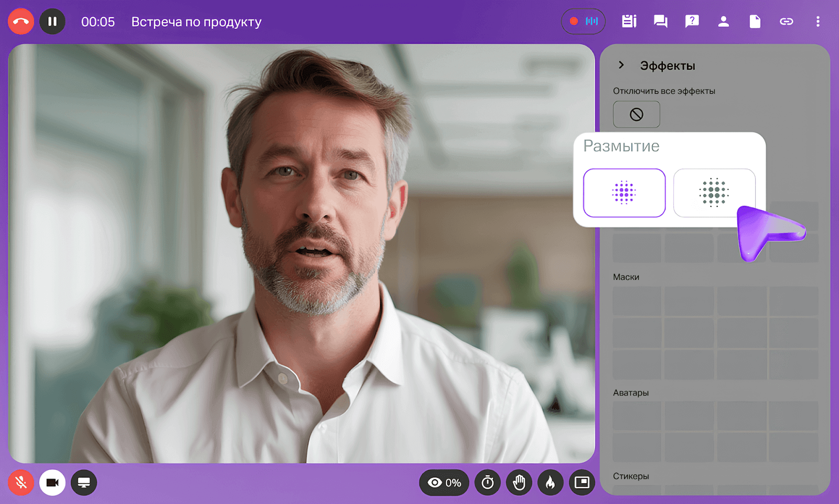Open the questions panel icon
This screenshot has height=504, width=839.
(692, 21)
